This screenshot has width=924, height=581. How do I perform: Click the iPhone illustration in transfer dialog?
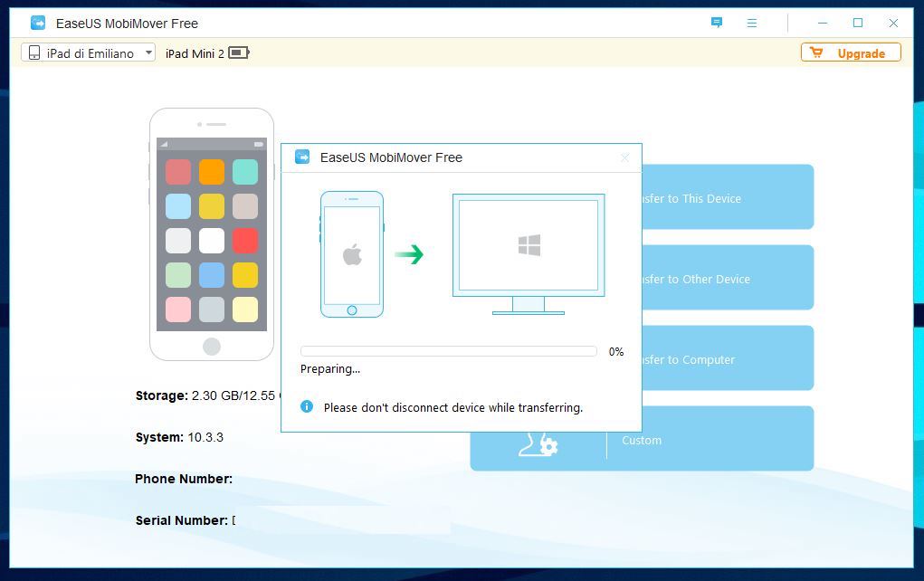click(x=352, y=254)
